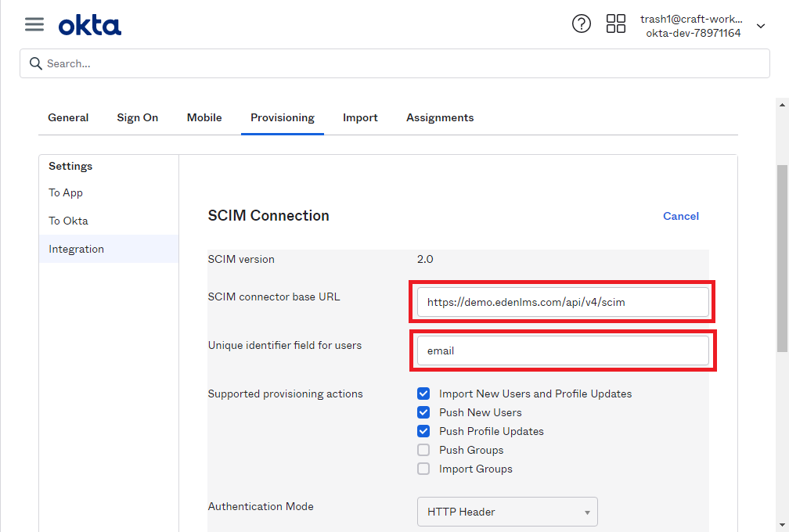Switch to the General tab
The width and height of the screenshot is (789, 532).
click(x=68, y=117)
